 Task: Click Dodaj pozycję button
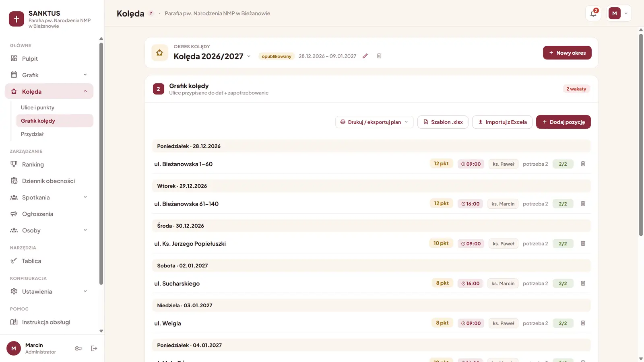click(563, 122)
